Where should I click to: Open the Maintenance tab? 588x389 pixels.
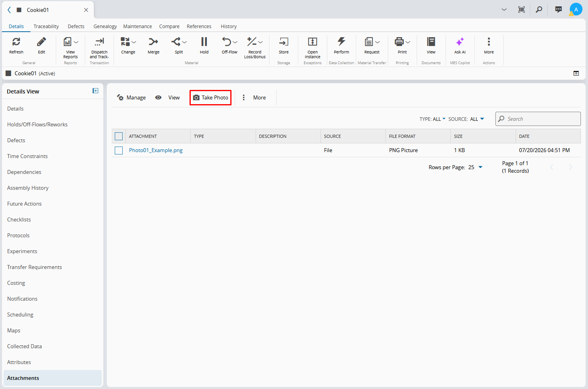[x=137, y=27]
